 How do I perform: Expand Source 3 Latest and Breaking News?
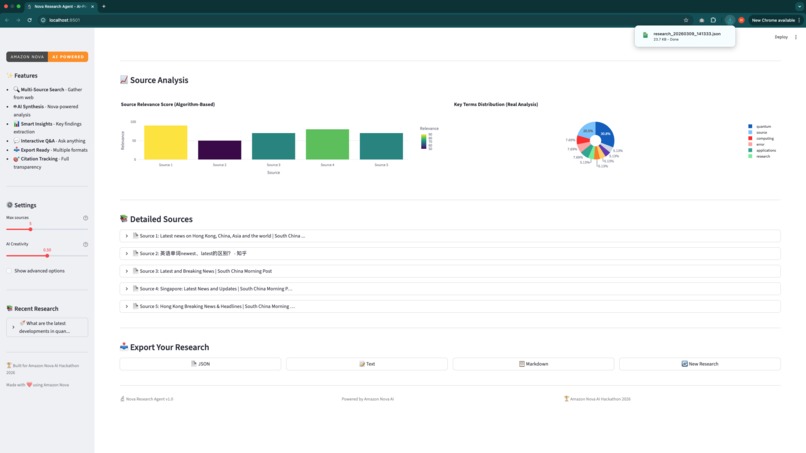click(x=450, y=271)
